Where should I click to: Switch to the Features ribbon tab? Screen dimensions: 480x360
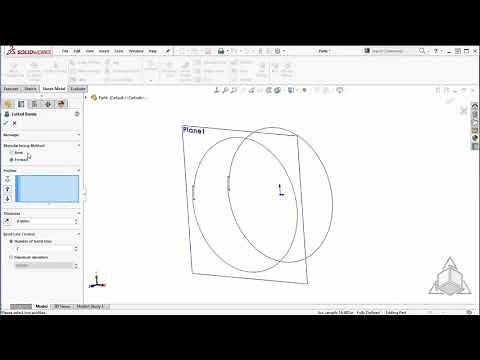[x=11, y=89]
